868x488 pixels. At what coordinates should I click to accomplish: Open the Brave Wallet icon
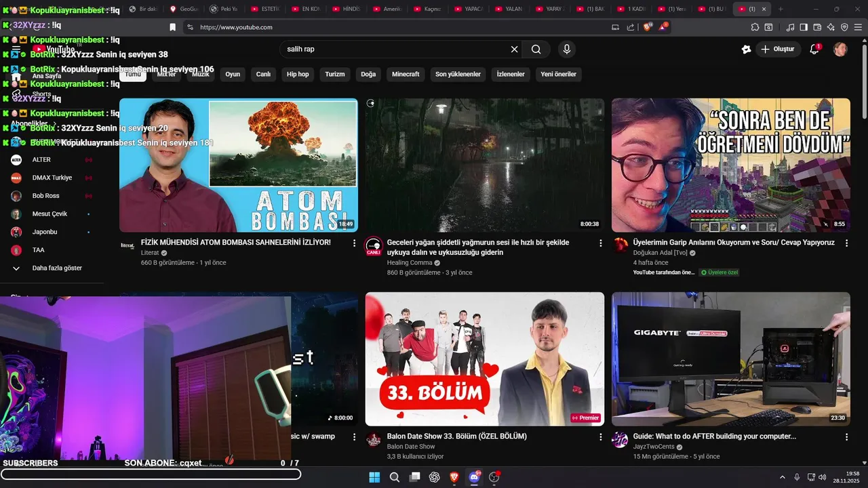(x=817, y=27)
